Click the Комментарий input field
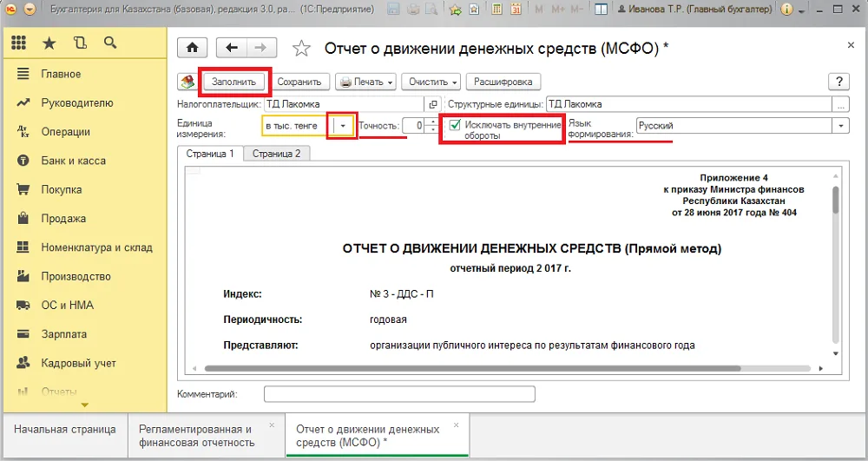The image size is (868, 461). tap(399, 394)
